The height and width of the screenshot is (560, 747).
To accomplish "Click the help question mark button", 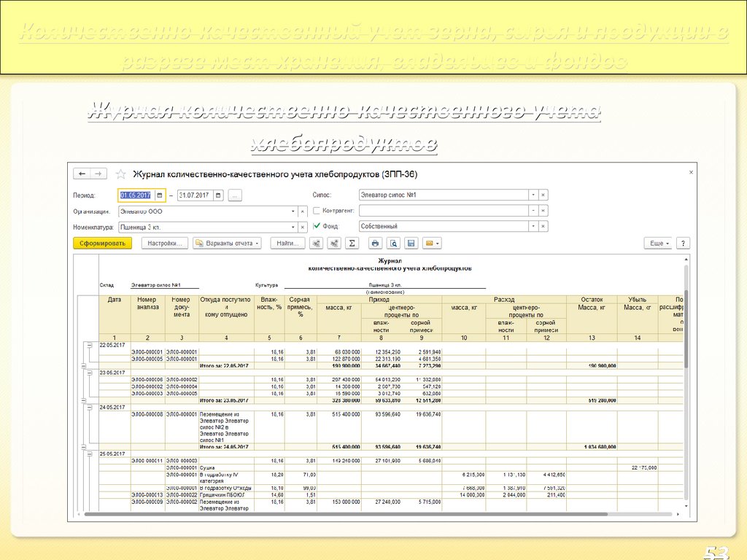I will click(683, 244).
